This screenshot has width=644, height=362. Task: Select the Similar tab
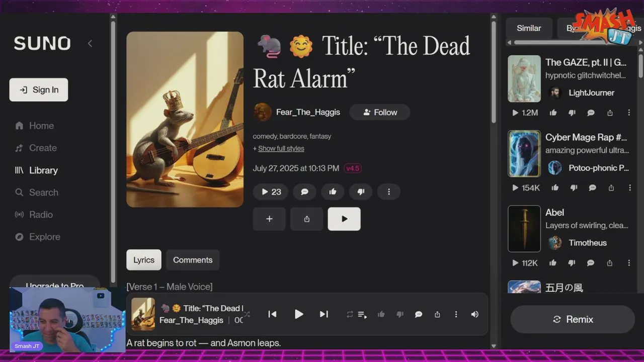[x=529, y=28]
